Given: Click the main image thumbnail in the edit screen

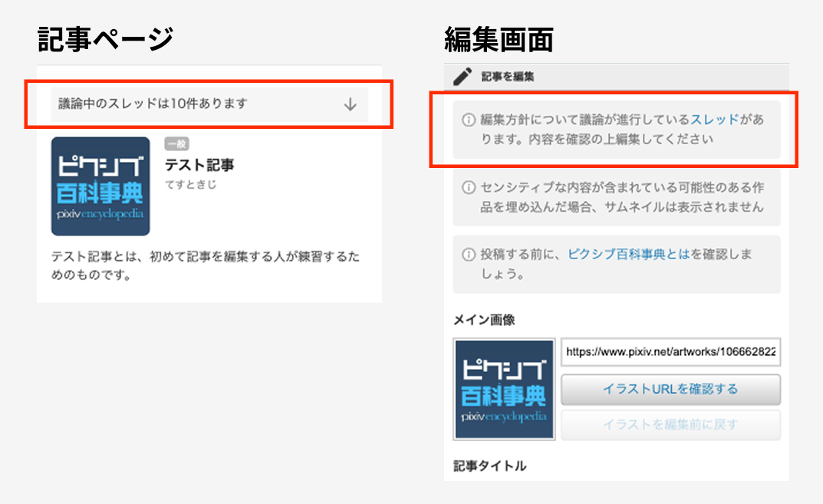Looking at the screenshot, I should [504, 389].
